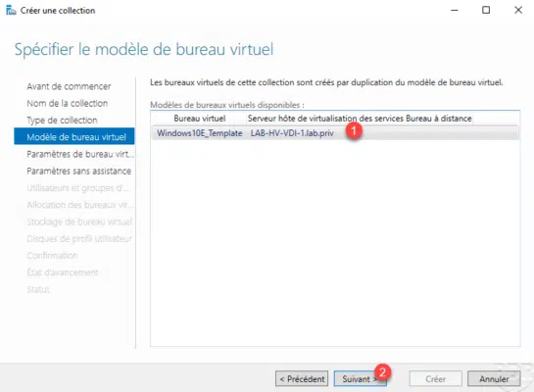Click the Annuler button
Image resolution: width=534 pixels, height=392 pixels.
[494, 378]
